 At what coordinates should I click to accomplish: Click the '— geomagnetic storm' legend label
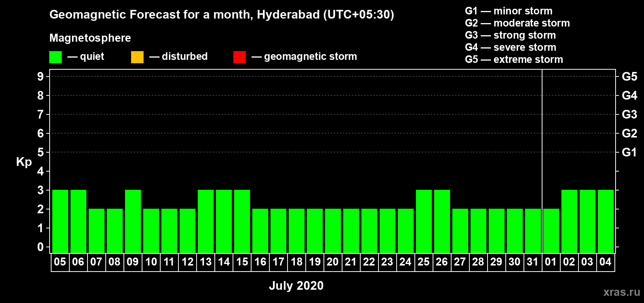click(304, 56)
